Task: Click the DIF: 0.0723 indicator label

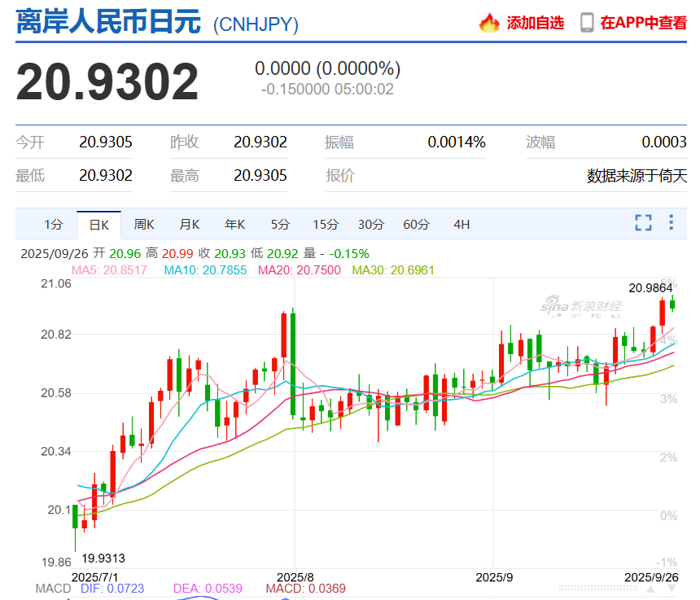Action: (112, 589)
